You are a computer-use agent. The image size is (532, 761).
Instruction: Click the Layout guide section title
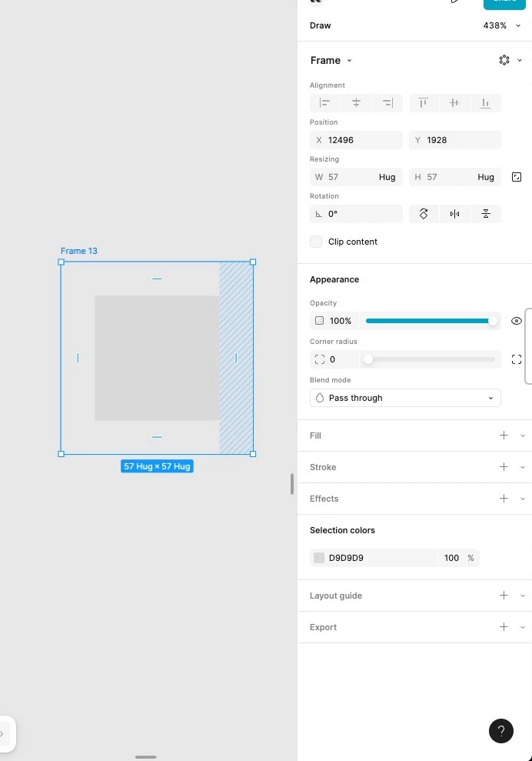[336, 596]
